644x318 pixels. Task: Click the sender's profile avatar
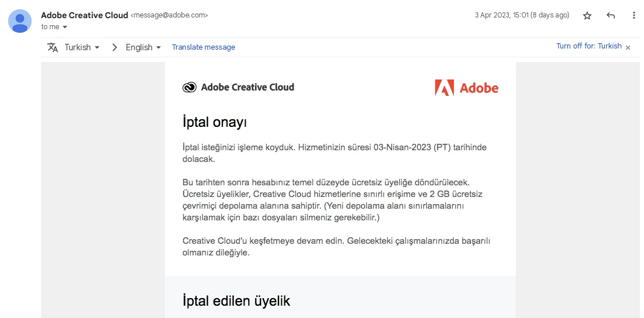[20, 20]
